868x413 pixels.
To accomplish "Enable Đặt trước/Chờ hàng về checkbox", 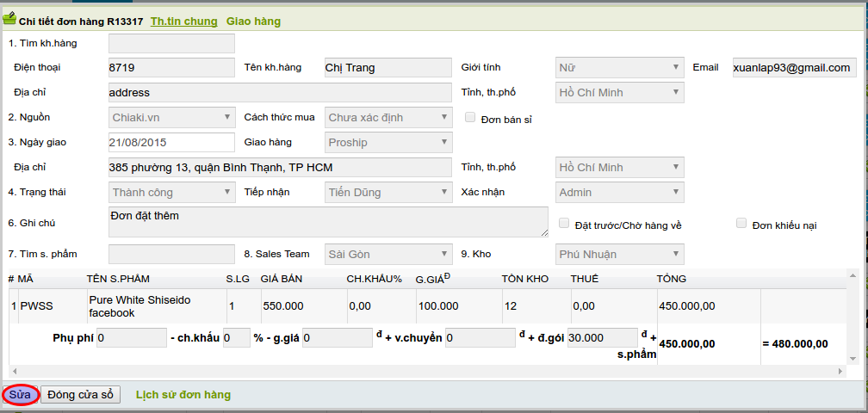I will (x=564, y=224).
